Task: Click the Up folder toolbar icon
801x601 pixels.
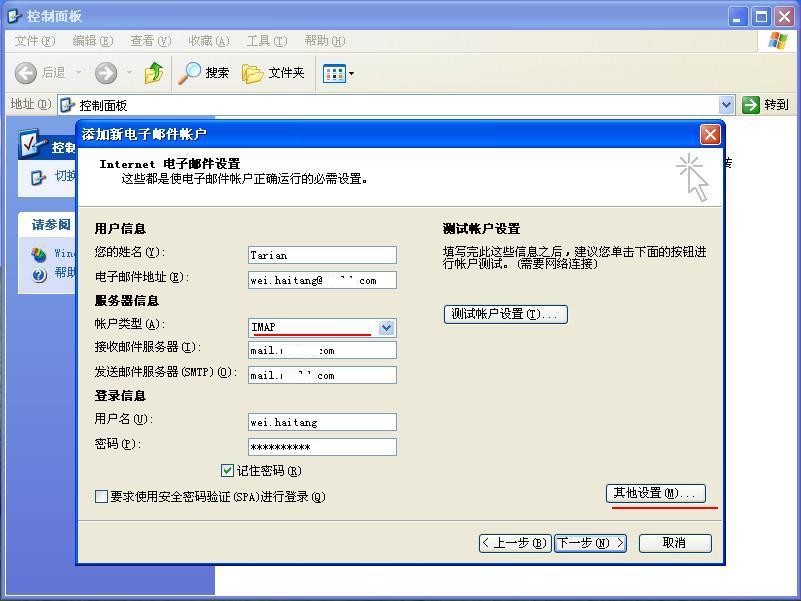Action: 154,73
